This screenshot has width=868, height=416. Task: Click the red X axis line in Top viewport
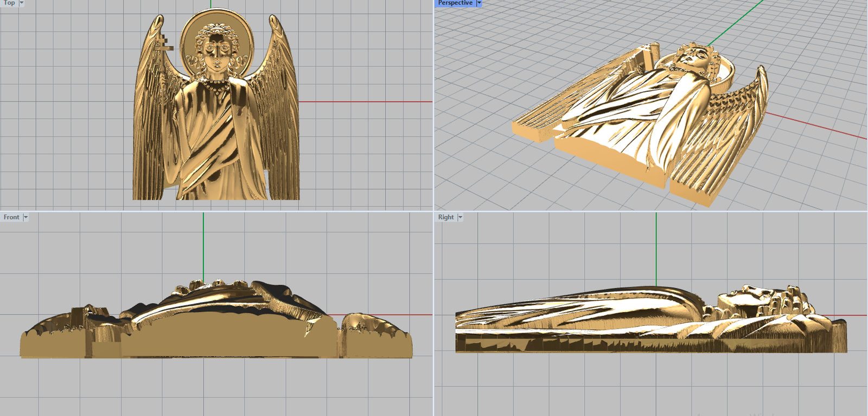tap(363, 102)
